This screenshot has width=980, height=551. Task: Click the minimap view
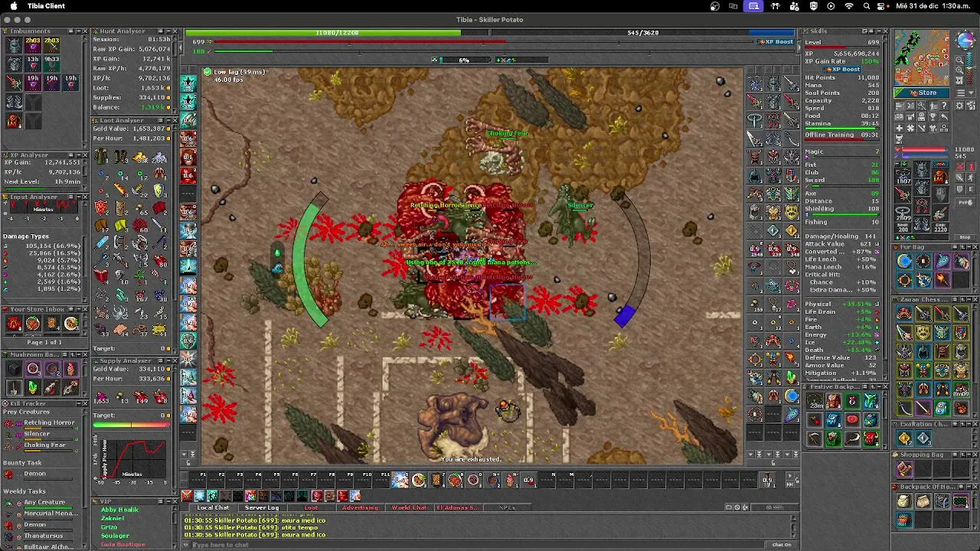[x=923, y=57]
